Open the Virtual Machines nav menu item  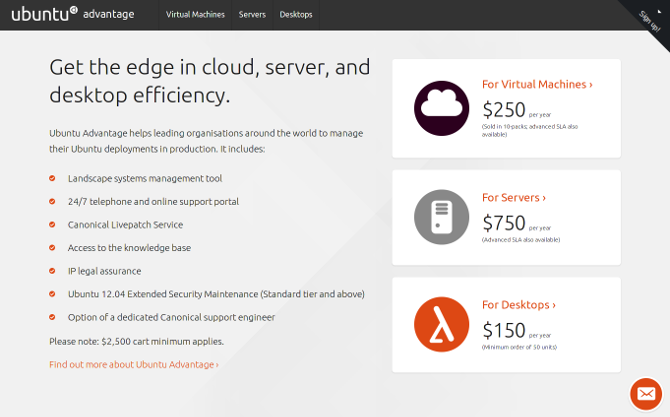point(196,15)
